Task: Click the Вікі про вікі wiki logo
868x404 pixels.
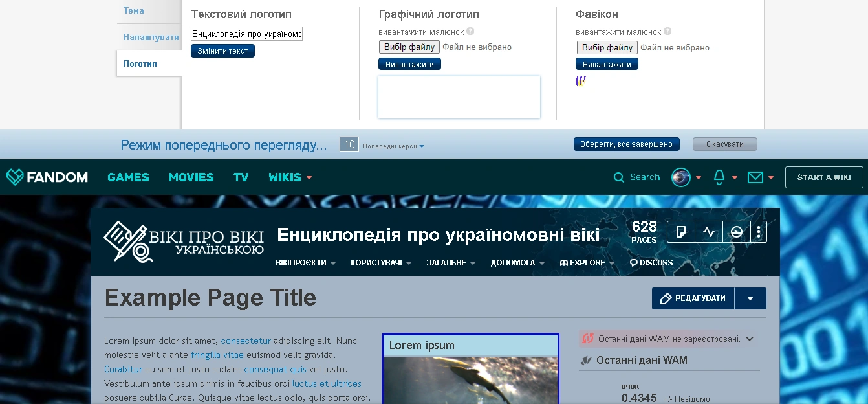Action: click(184, 241)
